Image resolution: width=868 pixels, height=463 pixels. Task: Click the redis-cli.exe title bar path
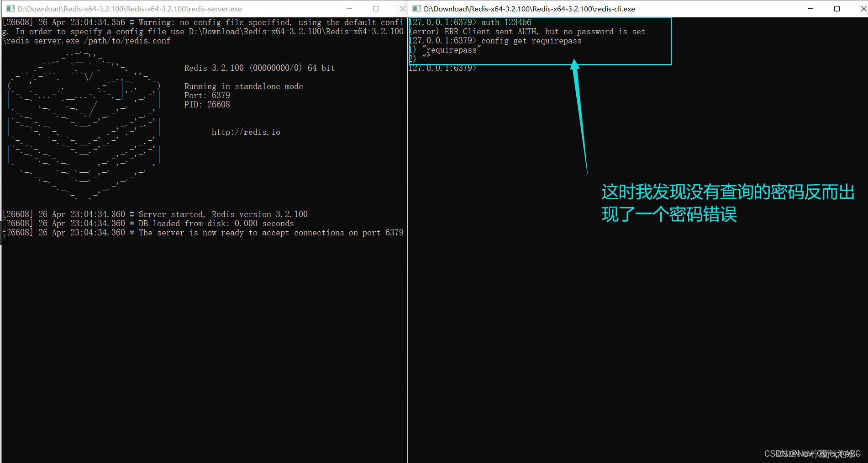pos(529,9)
